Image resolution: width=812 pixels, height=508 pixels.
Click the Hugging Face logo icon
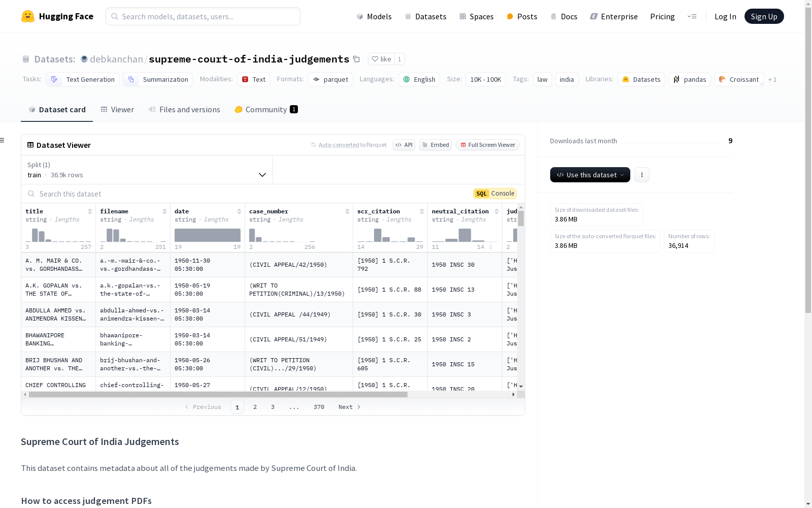pyautogui.click(x=28, y=16)
